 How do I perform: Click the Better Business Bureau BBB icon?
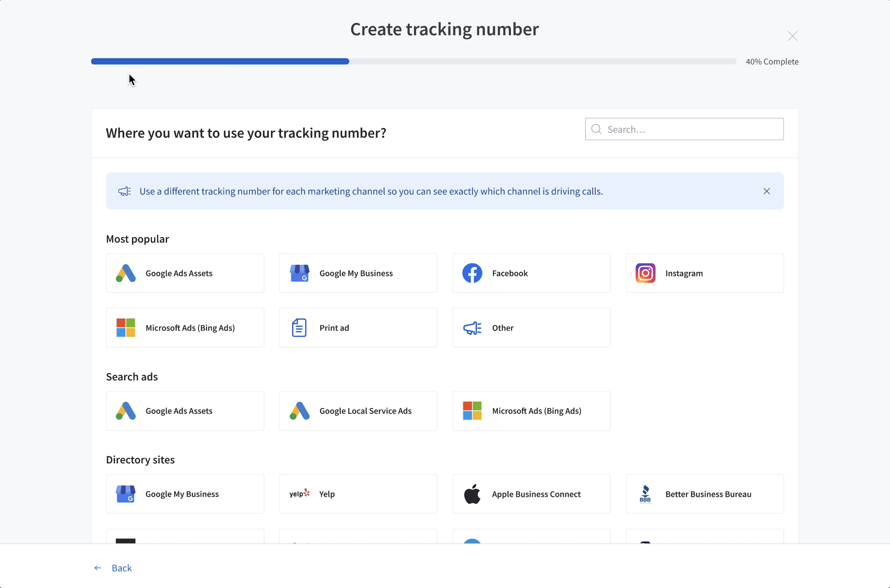pyautogui.click(x=645, y=494)
